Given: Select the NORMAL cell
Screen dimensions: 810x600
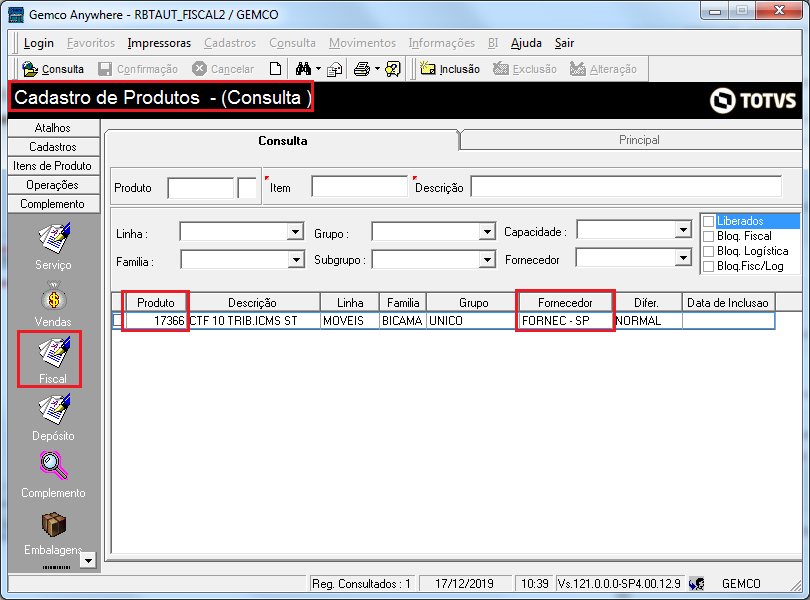Looking at the screenshot, I should tap(648, 321).
